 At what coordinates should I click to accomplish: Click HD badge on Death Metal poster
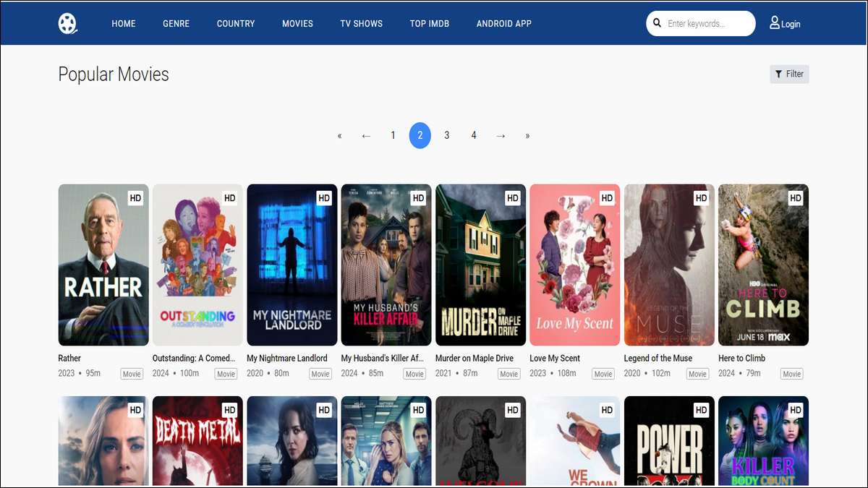click(x=229, y=410)
